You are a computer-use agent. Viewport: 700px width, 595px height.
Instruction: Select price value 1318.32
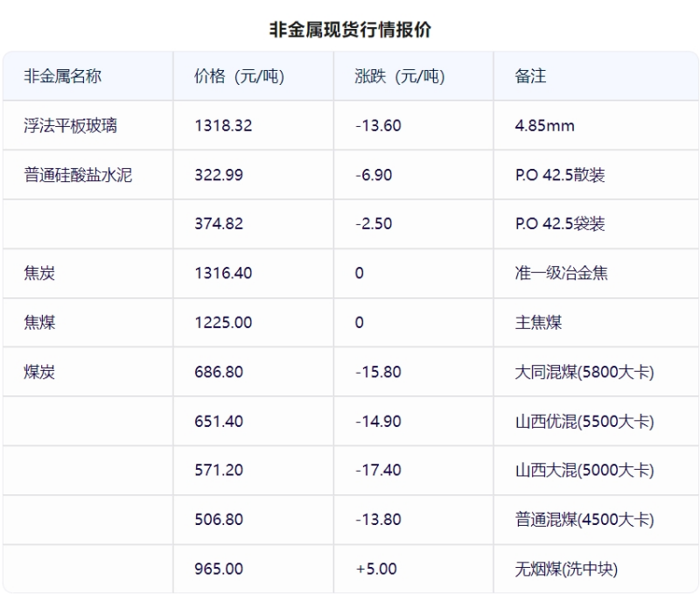point(223,125)
